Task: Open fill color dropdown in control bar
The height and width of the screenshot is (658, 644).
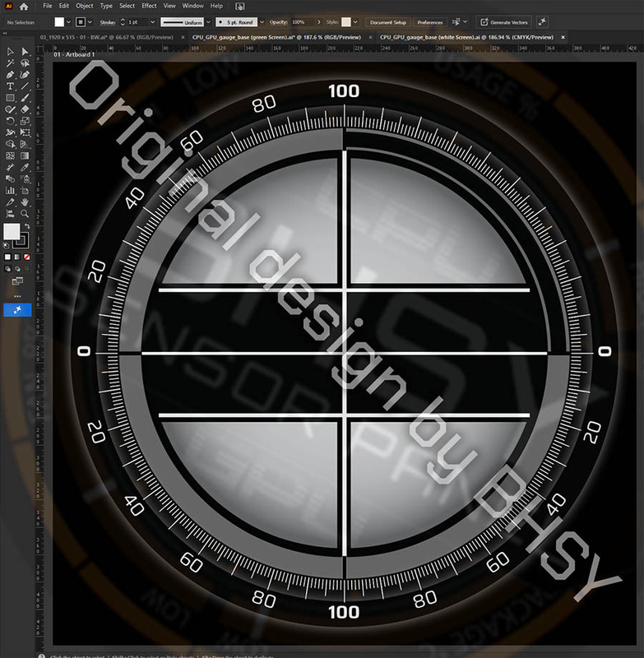Action: pyautogui.click(x=68, y=22)
